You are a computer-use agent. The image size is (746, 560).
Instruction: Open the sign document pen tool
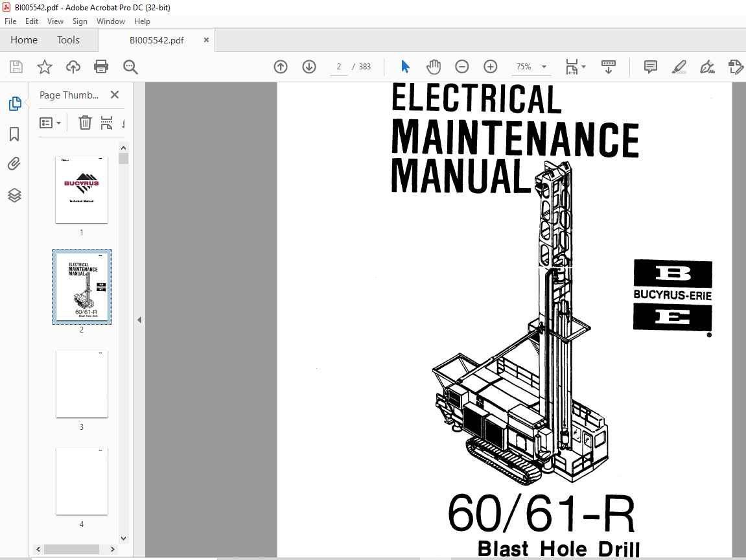point(707,67)
